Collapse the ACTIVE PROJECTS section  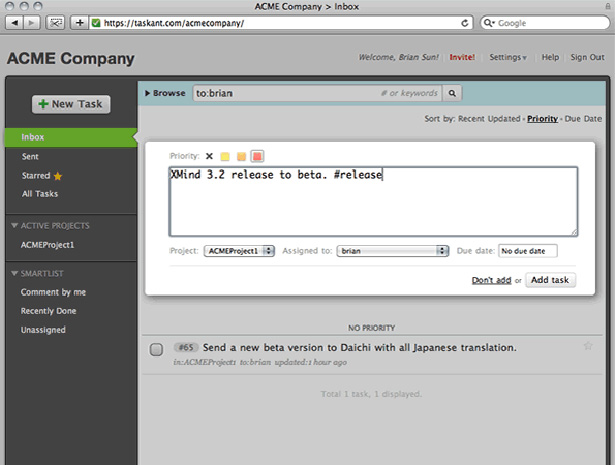click(x=15, y=225)
